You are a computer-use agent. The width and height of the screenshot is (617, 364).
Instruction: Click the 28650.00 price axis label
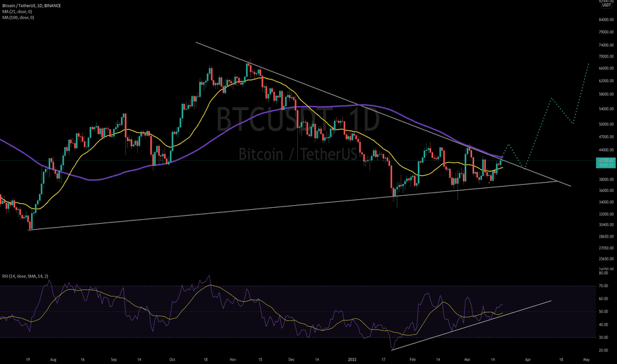[606, 236]
